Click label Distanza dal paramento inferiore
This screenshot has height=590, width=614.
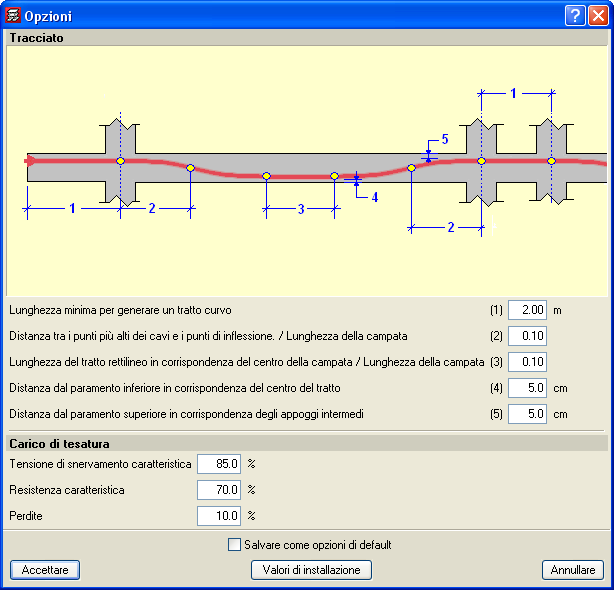175,388
